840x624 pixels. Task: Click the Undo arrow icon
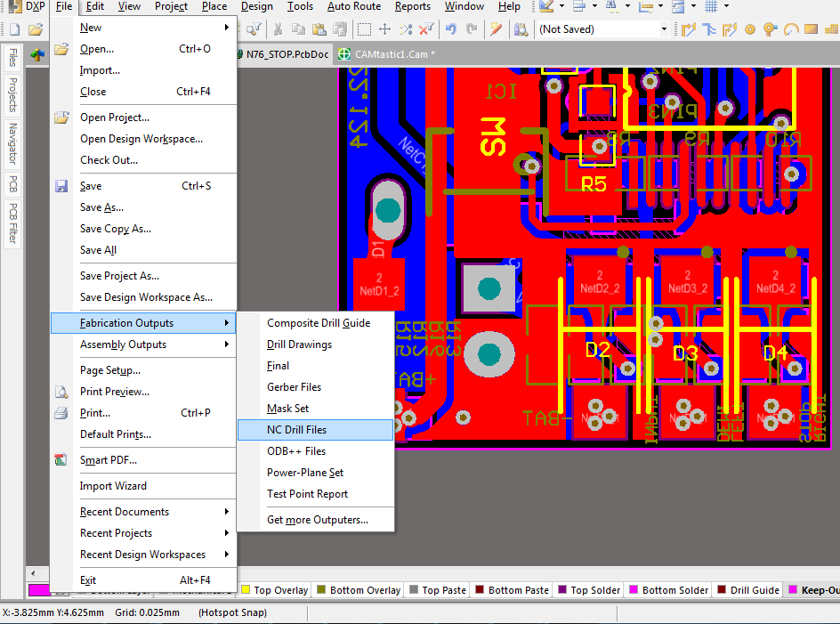coord(451,29)
